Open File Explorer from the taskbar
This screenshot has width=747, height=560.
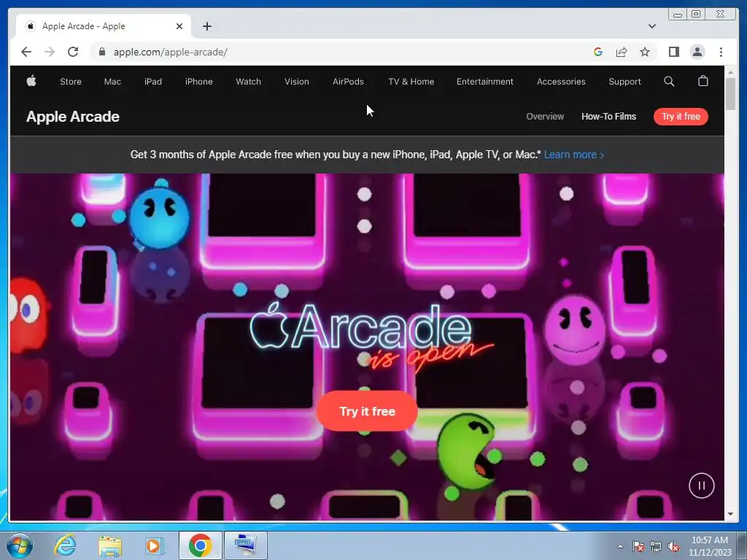110,545
